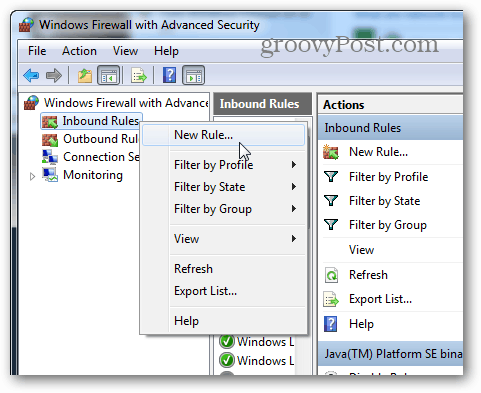
Task: Choose Filter by Profile in context menu
Action: [223, 165]
